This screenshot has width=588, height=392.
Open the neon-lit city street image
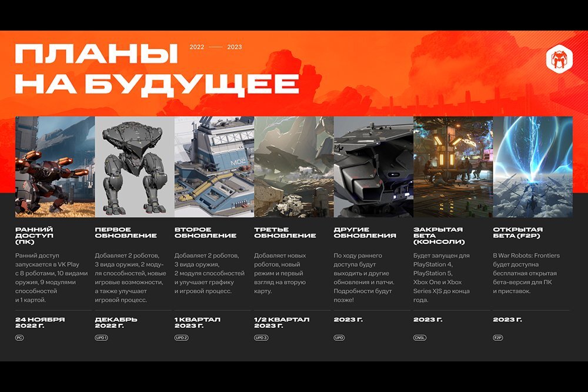[453, 167]
